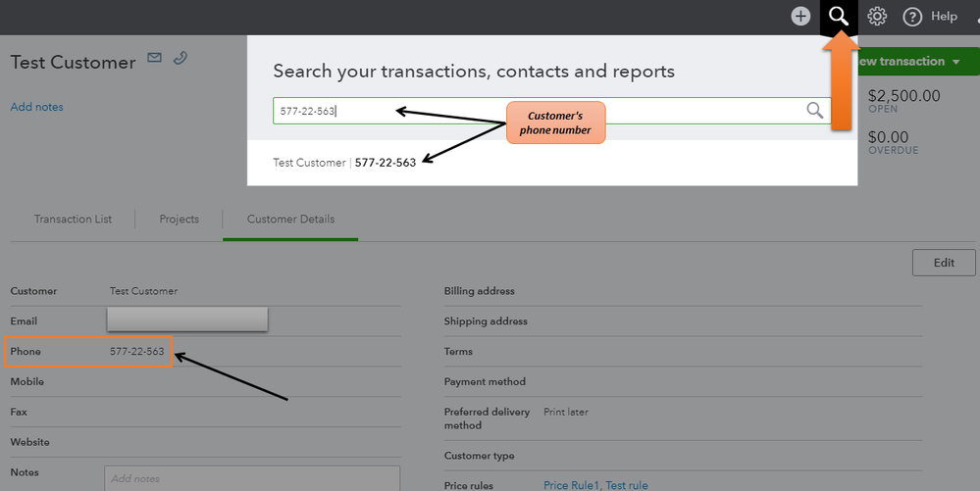Click the phone handset icon beside Test Customer
Viewport: 980px width, 491px height.
point(181,59)
